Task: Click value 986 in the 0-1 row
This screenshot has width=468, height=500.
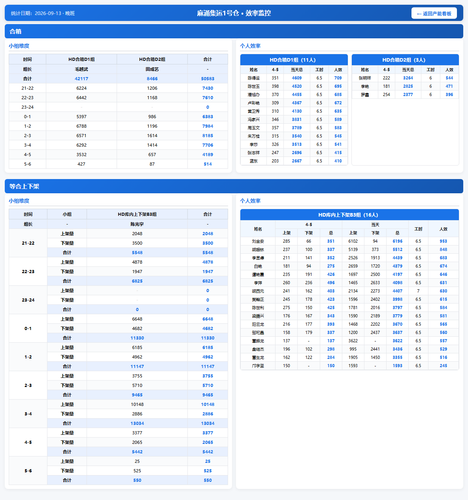Action: point(152,117)
